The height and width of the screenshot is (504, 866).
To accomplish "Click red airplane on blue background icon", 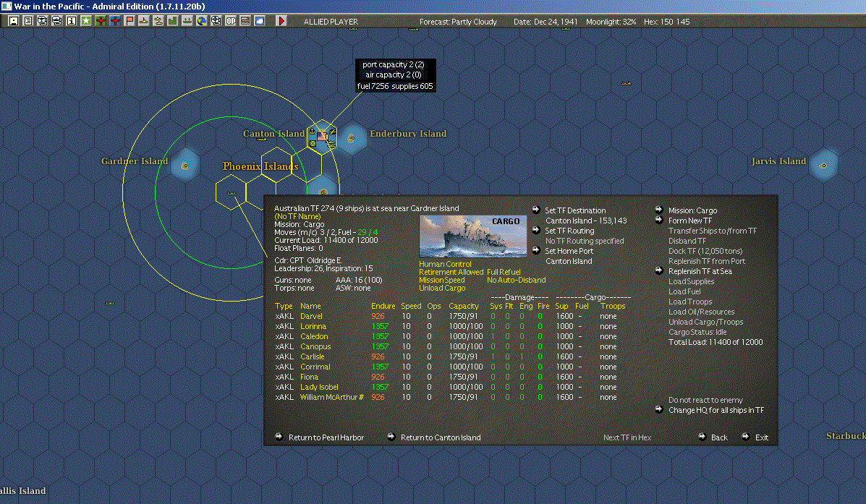I will 115,21.
